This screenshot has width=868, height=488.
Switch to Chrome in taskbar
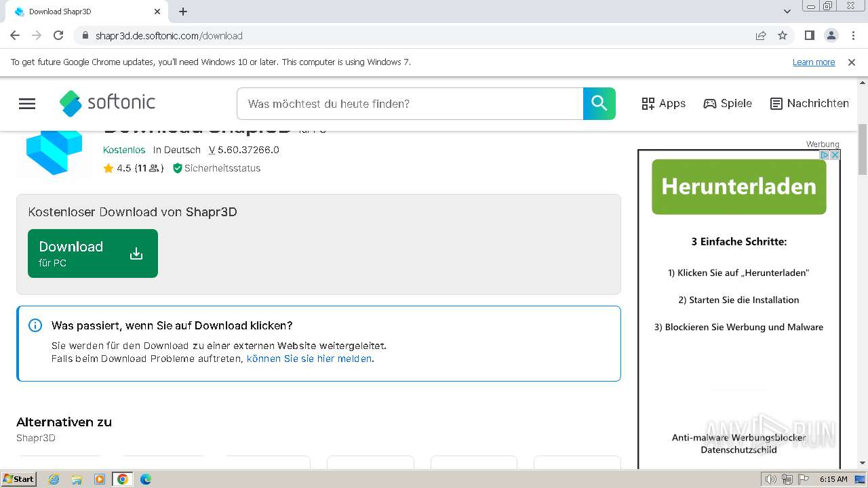click(x=123, y=479)
